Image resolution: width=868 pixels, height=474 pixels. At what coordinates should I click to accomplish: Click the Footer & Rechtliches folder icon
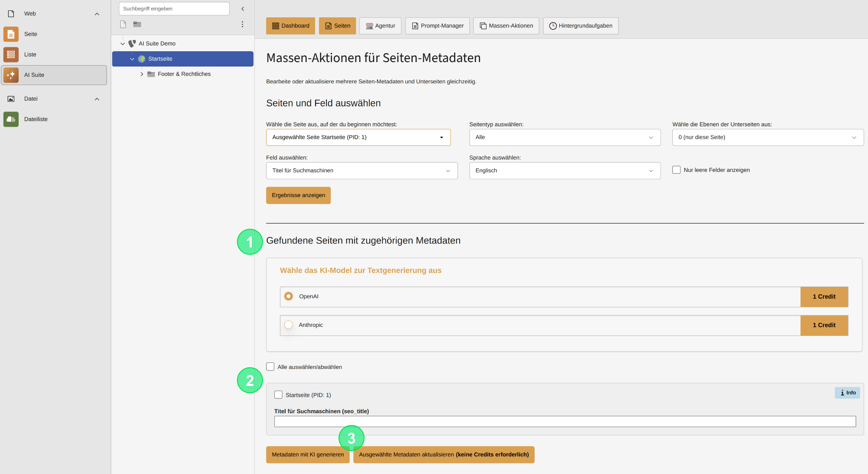(151, 74)
